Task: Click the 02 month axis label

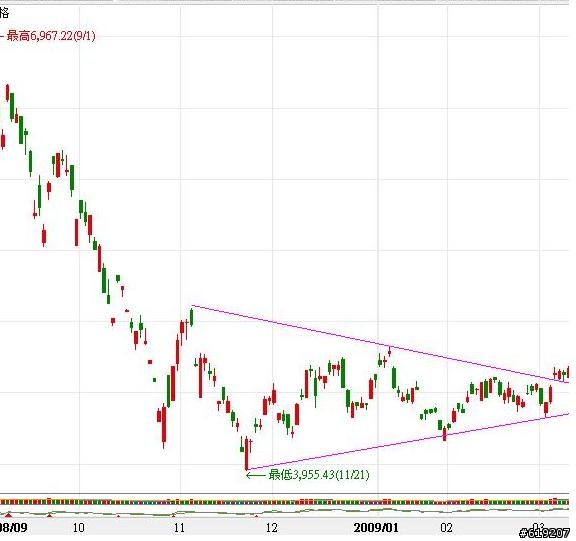Action: click(x=446, y=528)
